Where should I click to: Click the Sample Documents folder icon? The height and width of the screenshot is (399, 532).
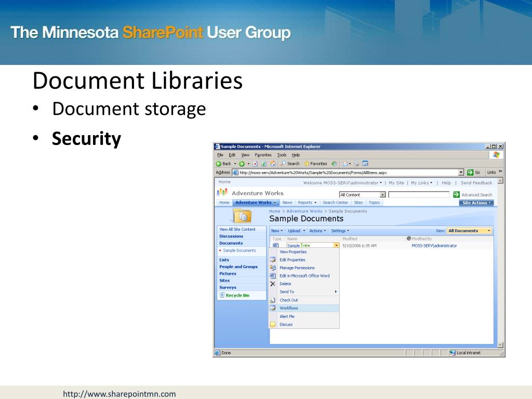pos(242,216)
